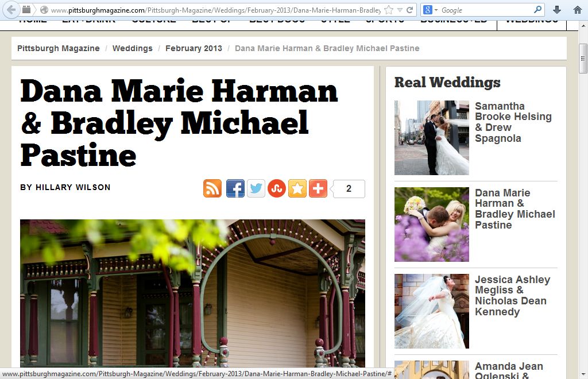The height and width of the screenshot is (379, 588).
Task: Add to favorites with the yellow star icon
Action: coord(297,188)
